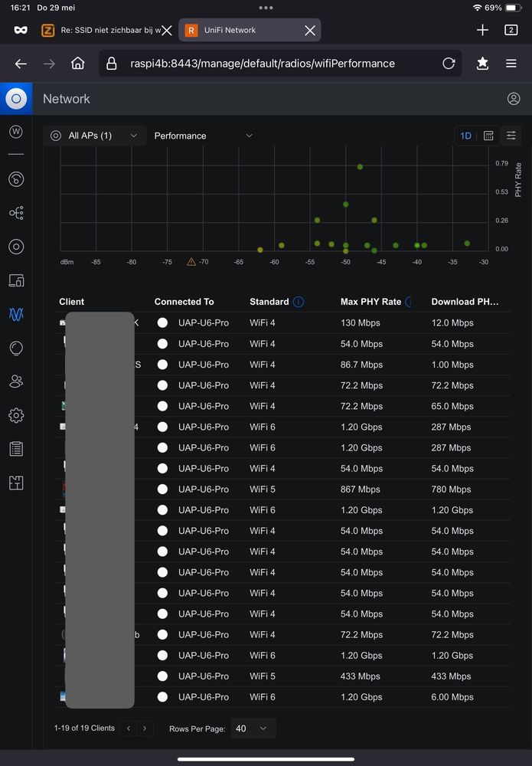Open the user account profile icon
532x766 pixels.
coord(514,99)
